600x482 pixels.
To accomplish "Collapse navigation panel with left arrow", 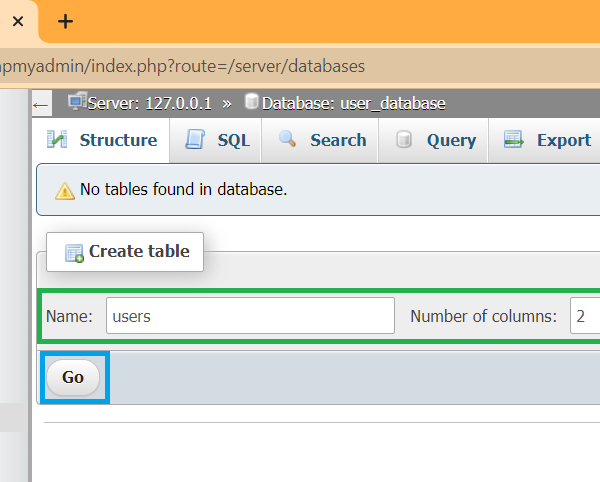I will click(41, 103).
